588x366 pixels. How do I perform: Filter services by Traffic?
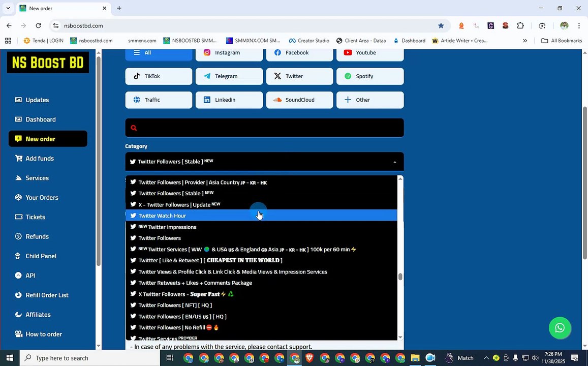159,100
